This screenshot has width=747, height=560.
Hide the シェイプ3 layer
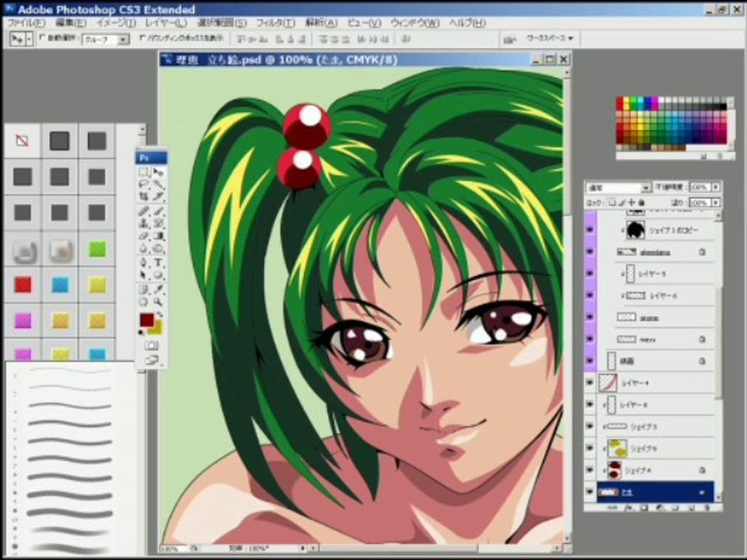(x=591, y=427)
